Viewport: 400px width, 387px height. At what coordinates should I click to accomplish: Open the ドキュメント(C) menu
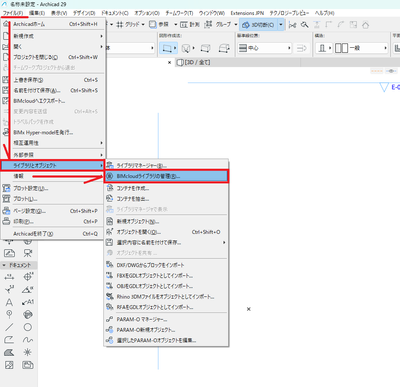point(115,13)
